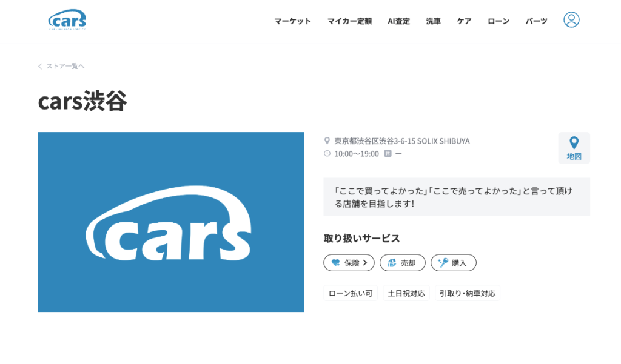The height and width of the screenshot is (364, 621).
Task: Click the closed-day icon next to hours
Action: point(388,154)
